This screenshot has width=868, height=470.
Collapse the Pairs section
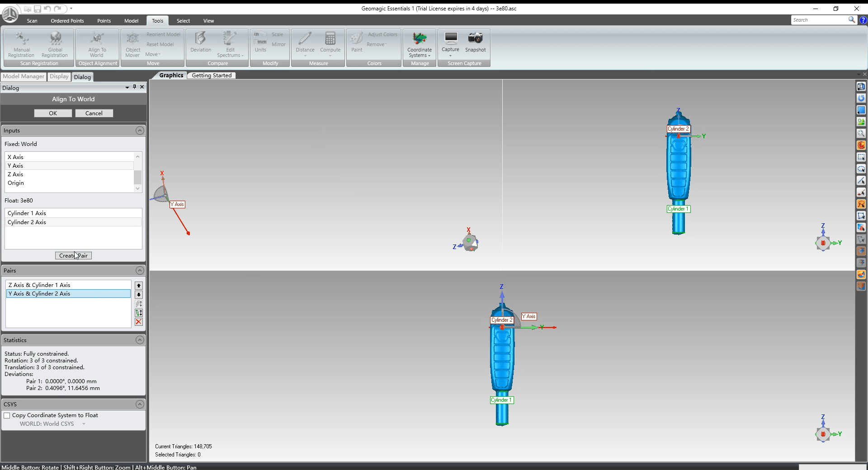click(x=140, y=270)
